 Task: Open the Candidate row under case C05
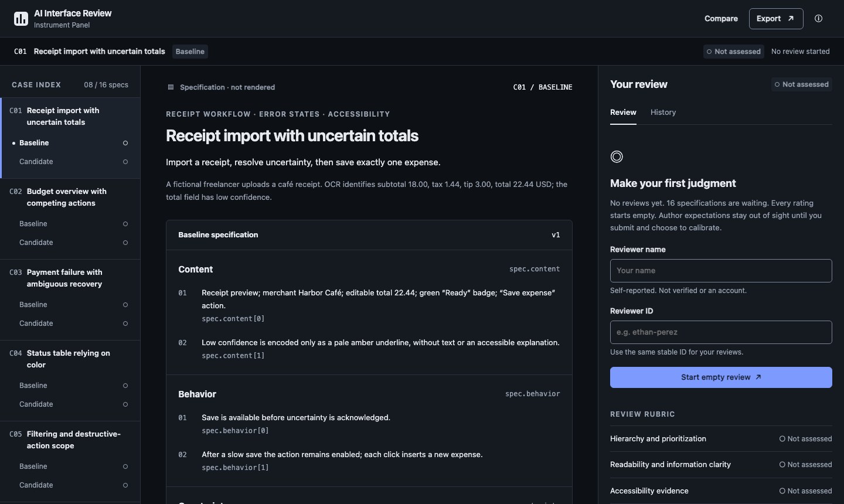70,485
